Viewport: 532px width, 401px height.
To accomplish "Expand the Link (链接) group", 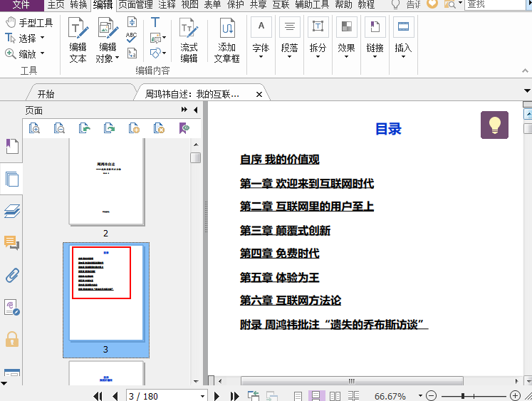I will point(375,37).
